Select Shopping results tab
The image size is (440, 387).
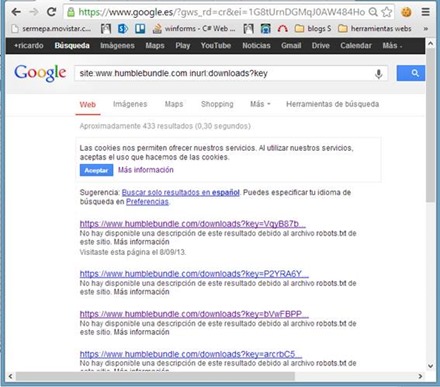217,104
